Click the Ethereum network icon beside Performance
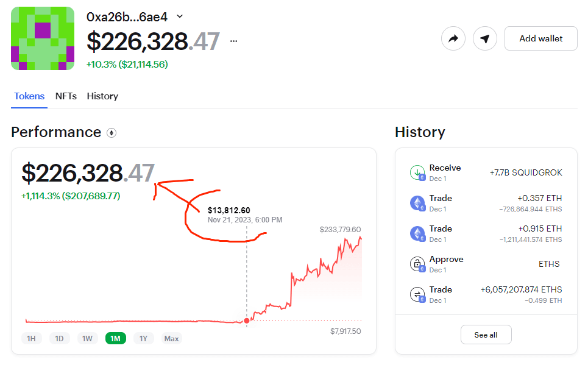The image size is (588, 365). coord(111,133)
